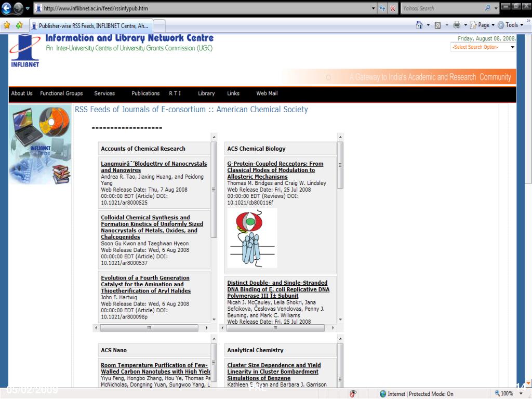Click the Yahoo! Search box
This screenshot has width=532, height=399.
point(442,8)
